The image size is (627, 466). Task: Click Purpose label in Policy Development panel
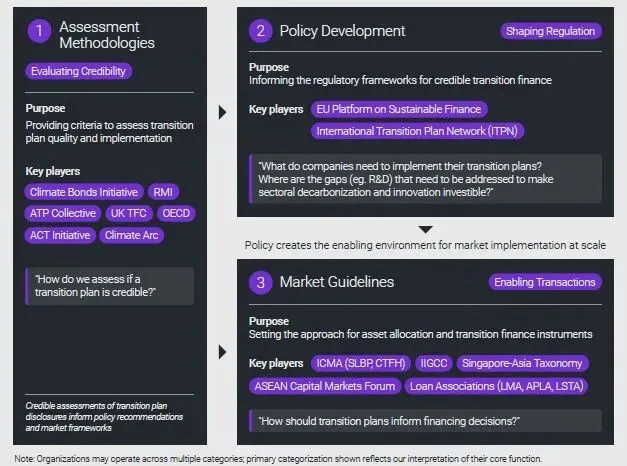269,67
